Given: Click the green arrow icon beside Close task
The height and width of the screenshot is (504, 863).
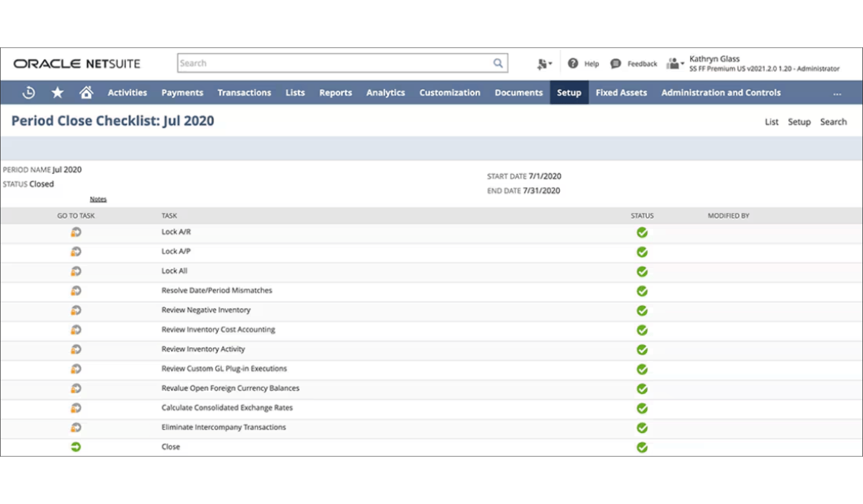Looking at the screenshot, I should [x=76, y=447].
